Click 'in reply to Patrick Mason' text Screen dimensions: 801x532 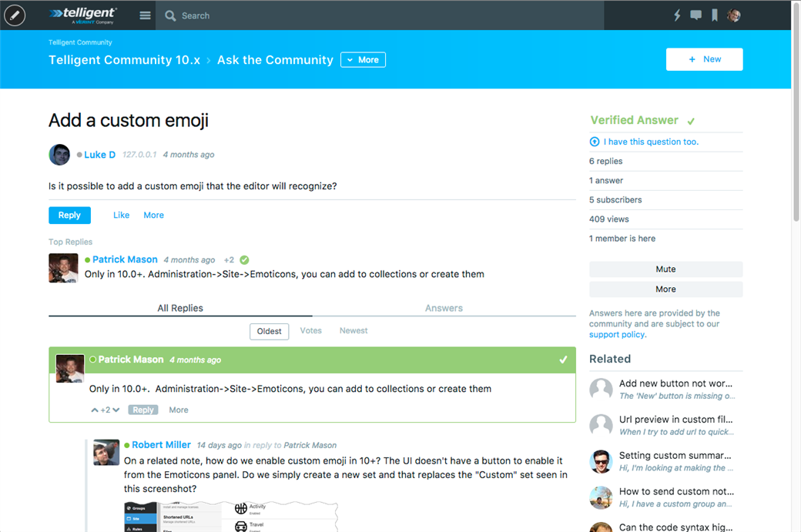click(290, 445)
